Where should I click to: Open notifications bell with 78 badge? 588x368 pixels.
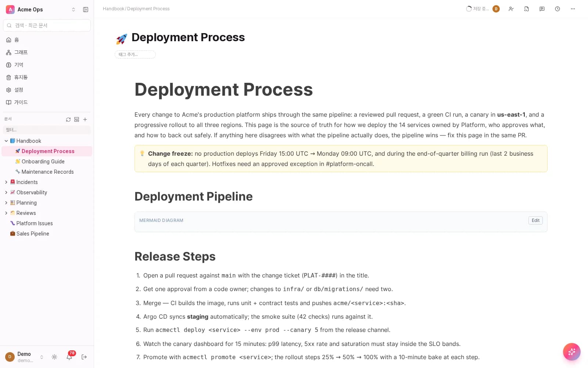coord(69,357)
